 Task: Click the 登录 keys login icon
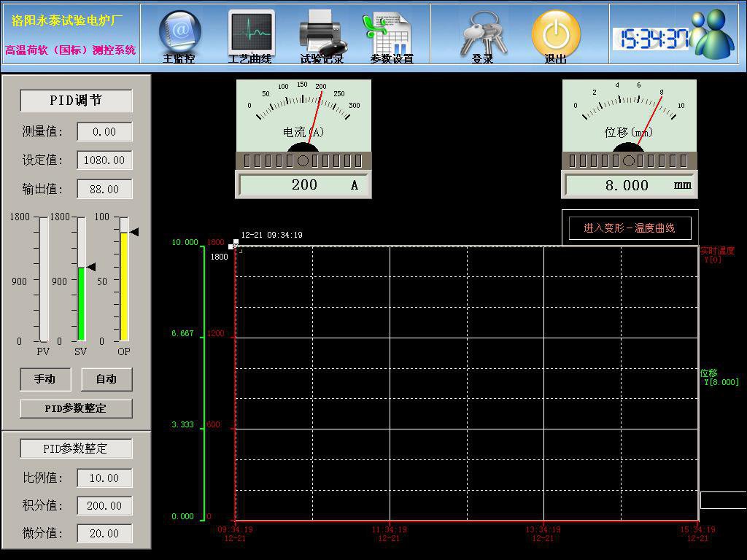[x=483, y=34]
